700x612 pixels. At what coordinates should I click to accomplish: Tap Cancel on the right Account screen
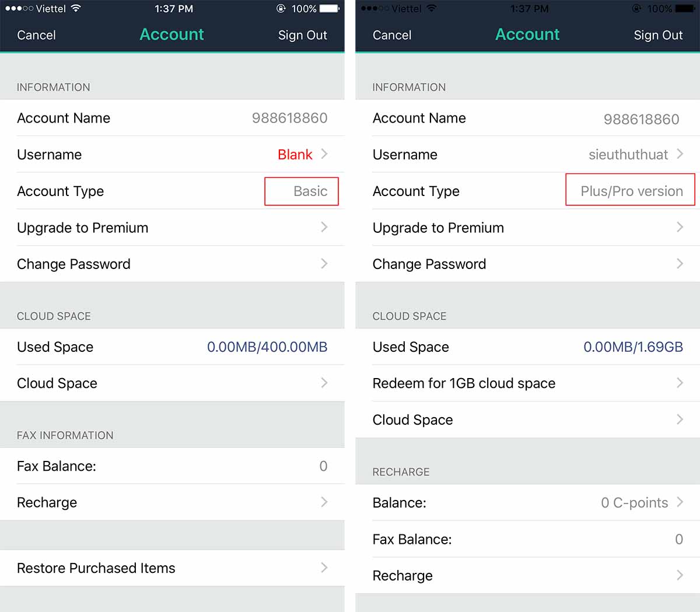pyautogui.click(x=391, y=35)
